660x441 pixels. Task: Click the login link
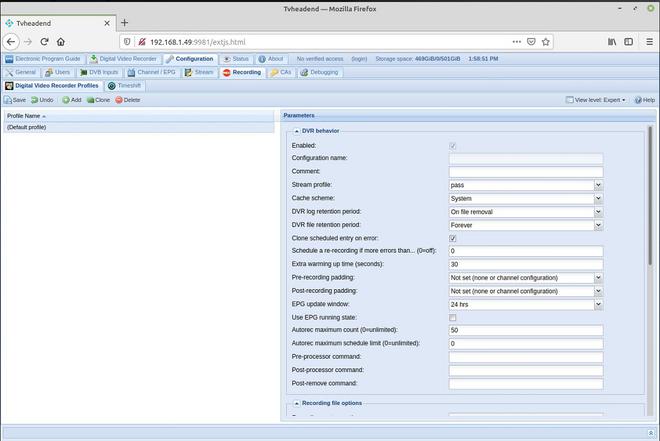(x=359, y=59)
